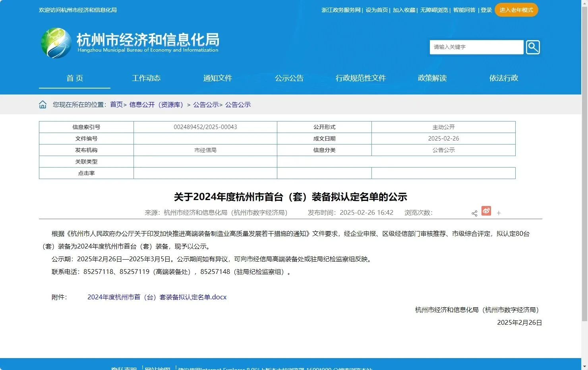
Task: Click the magnifier search icon button
Action: click(x=533, y=47)
